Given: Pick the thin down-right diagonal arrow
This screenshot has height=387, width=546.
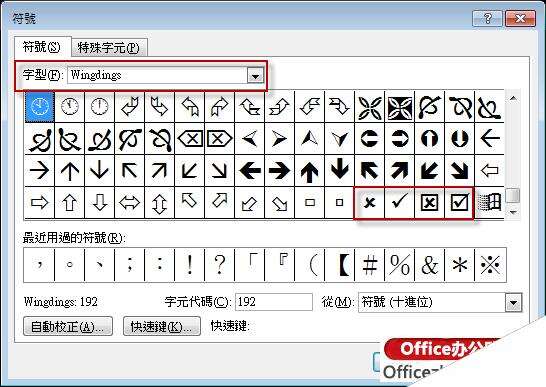Looking at the screenshot, I should (220, 171).
